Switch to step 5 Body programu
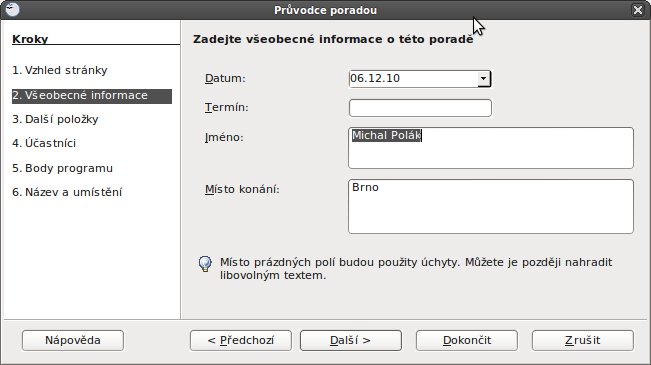This screenshot has width=651, height=365. pyautogui.click(x=62, y=168)
